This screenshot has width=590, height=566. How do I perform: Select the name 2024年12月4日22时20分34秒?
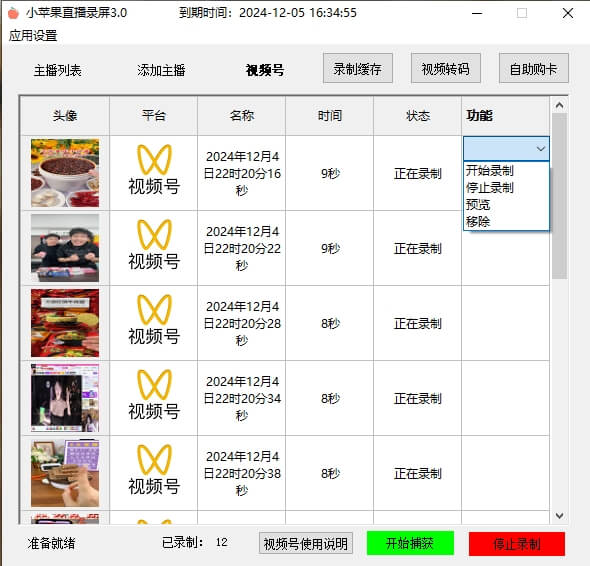(x=242, y=398)
